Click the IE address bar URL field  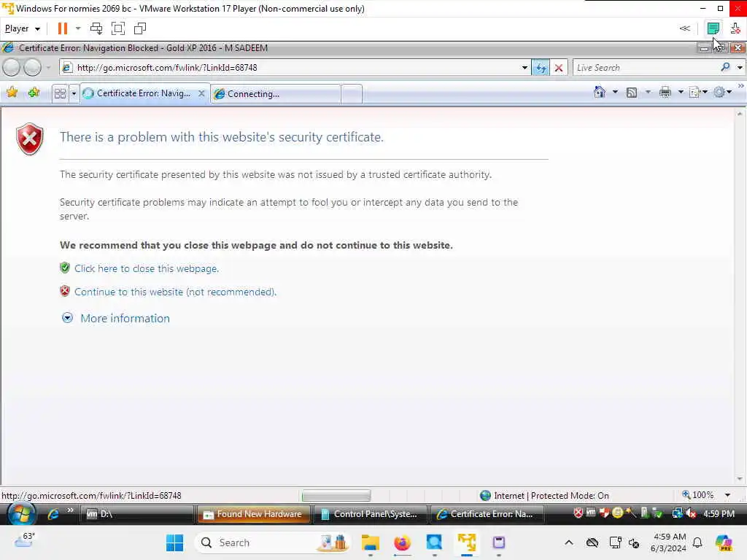pos(295,68)
